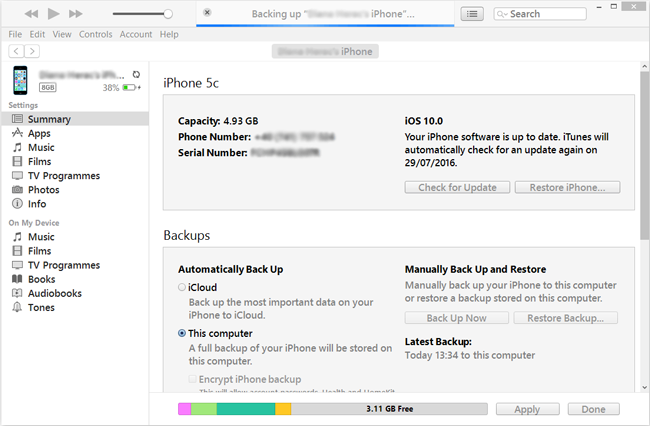This screenshot has height=426, width=650.
Task: Open Audiobooks under On My Device
Action: [75, 293]
